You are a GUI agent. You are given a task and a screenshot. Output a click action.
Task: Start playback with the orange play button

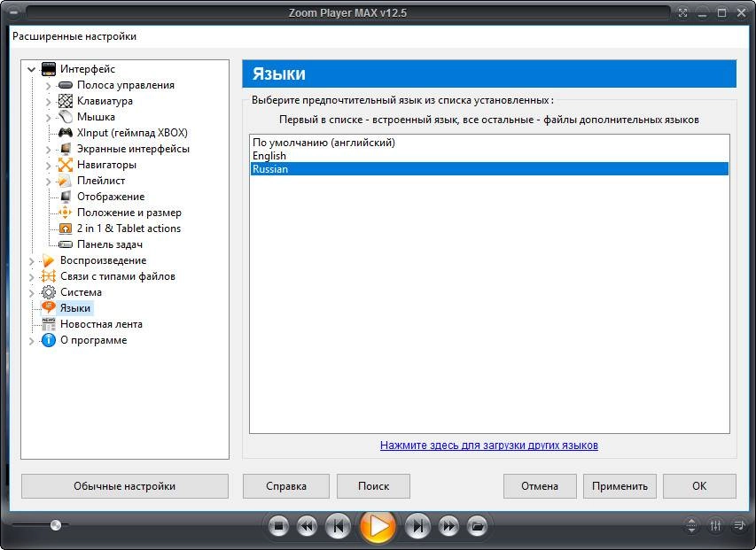[x=378, y=526]
